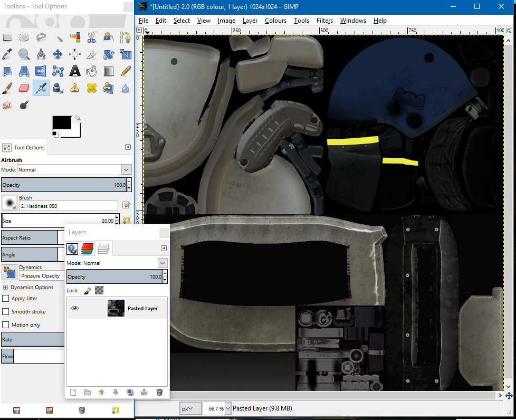The width and height of the screenshot is (516, 420).
Task: Open the Colours menu
Action: (x=275, y=21)
